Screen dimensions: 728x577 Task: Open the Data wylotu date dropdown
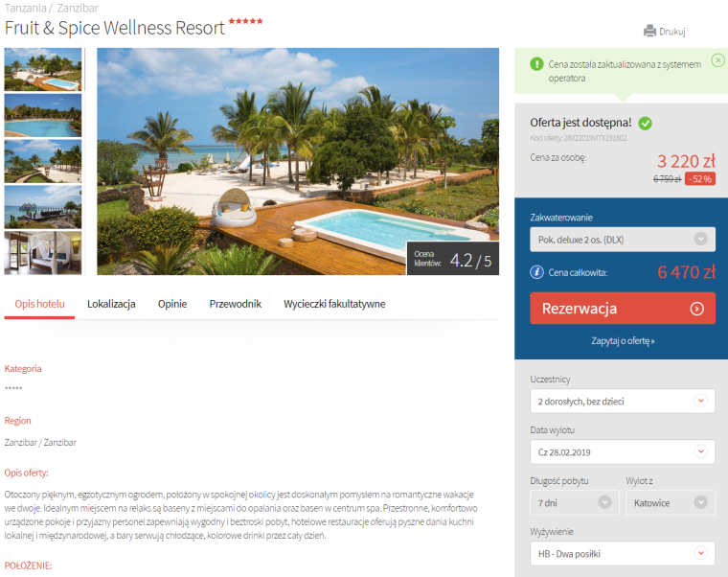622,452
